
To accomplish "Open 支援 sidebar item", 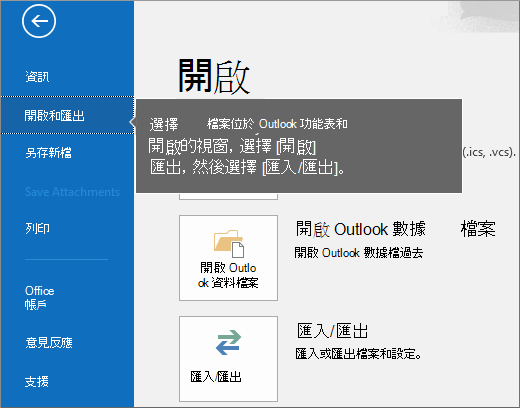I will 37,381.
